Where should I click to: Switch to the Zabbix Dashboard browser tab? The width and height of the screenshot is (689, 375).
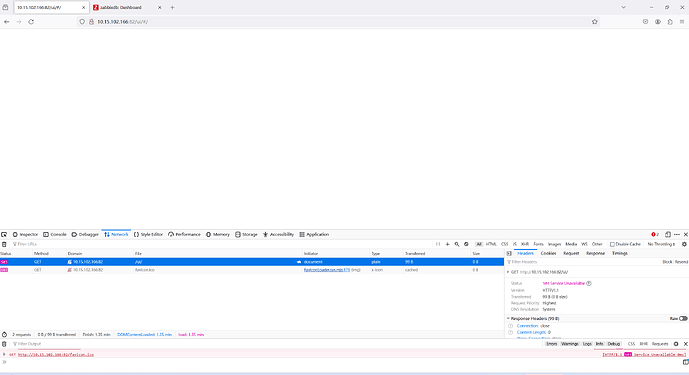point(127,7)
